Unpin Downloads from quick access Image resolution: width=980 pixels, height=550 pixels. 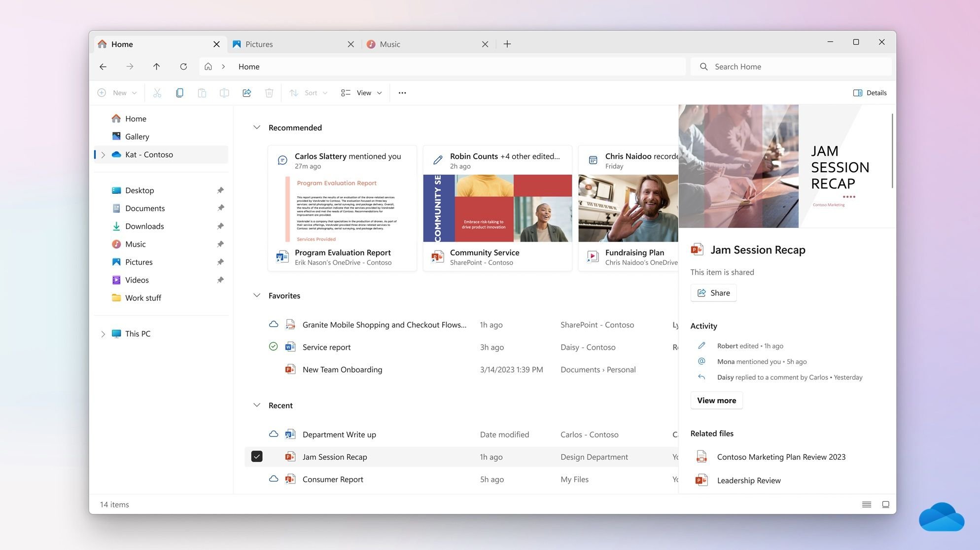pos(220,226)
